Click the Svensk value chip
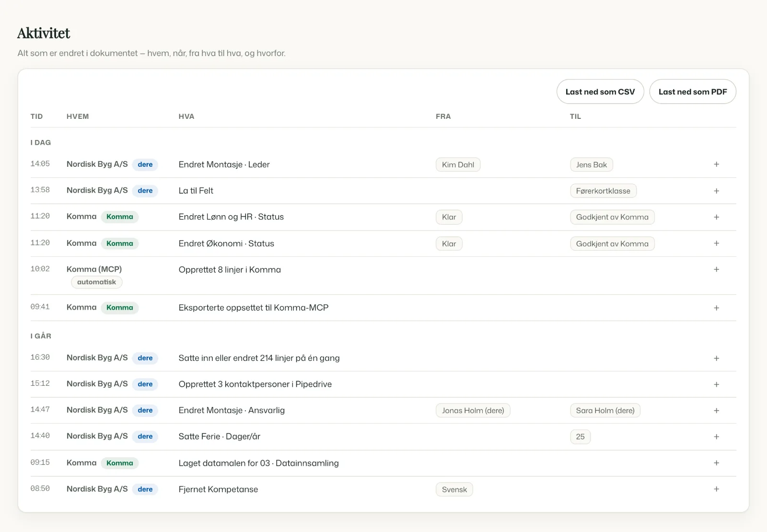The width and height of the screenshot is (767, 532). click(x=454, y=489)
